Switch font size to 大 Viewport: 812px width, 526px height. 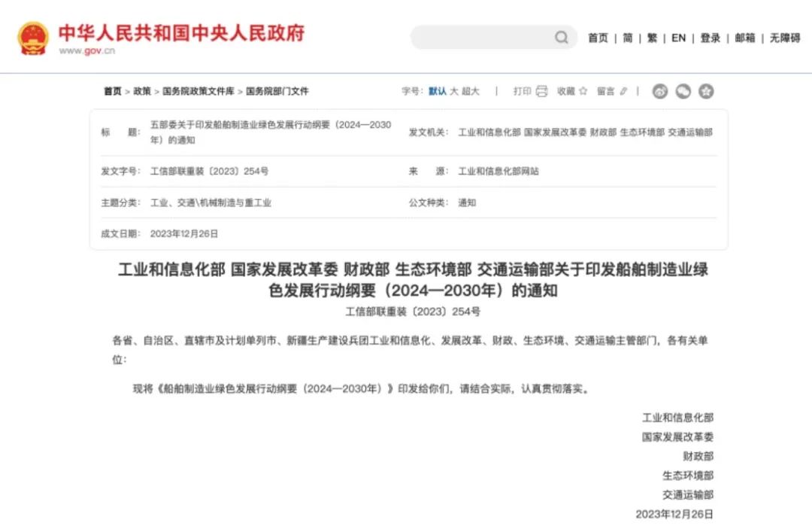(x=453, y=91)
